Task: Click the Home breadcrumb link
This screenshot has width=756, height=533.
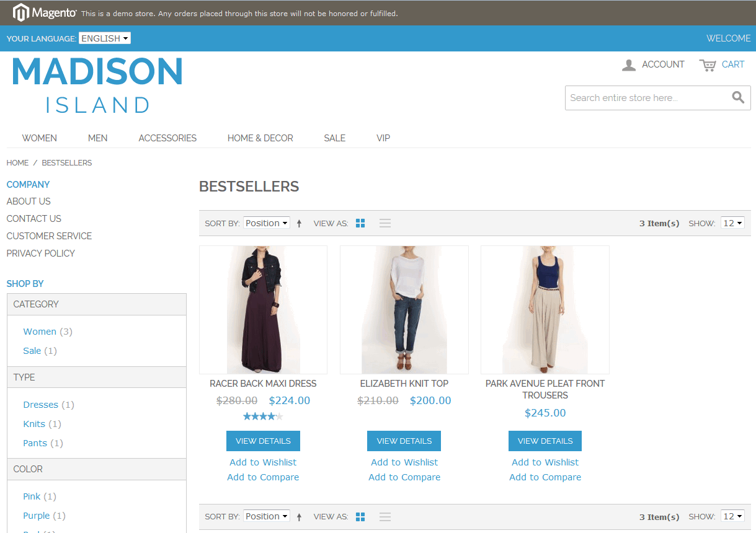Action: coord(17,163)
